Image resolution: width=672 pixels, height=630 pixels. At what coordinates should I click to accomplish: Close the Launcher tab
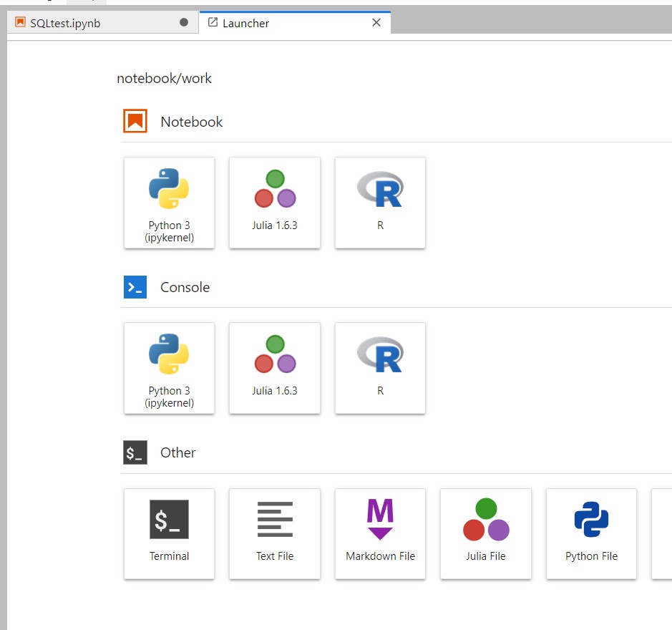click(x=376, y=23)
